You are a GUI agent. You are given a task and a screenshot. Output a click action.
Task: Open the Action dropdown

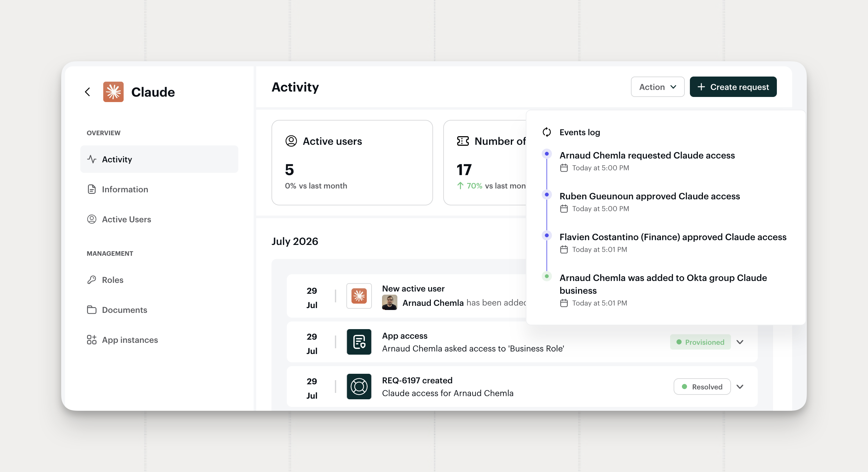click(x=658, y=87)
